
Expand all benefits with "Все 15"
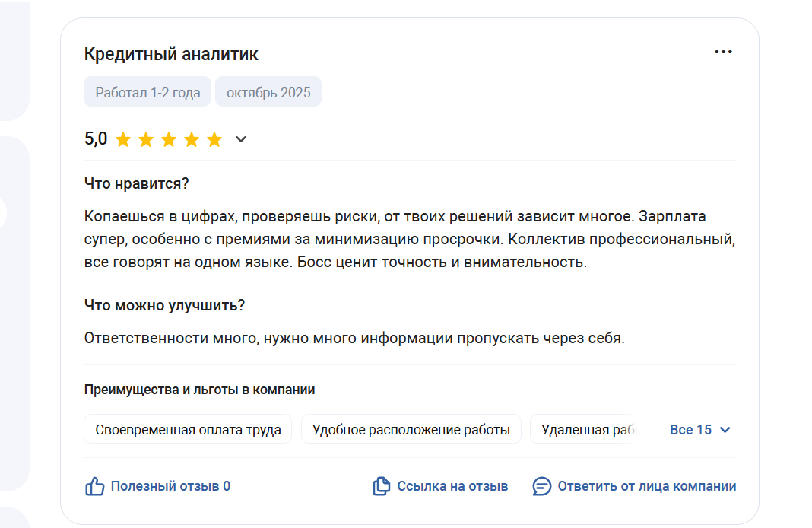coord(690,430)
